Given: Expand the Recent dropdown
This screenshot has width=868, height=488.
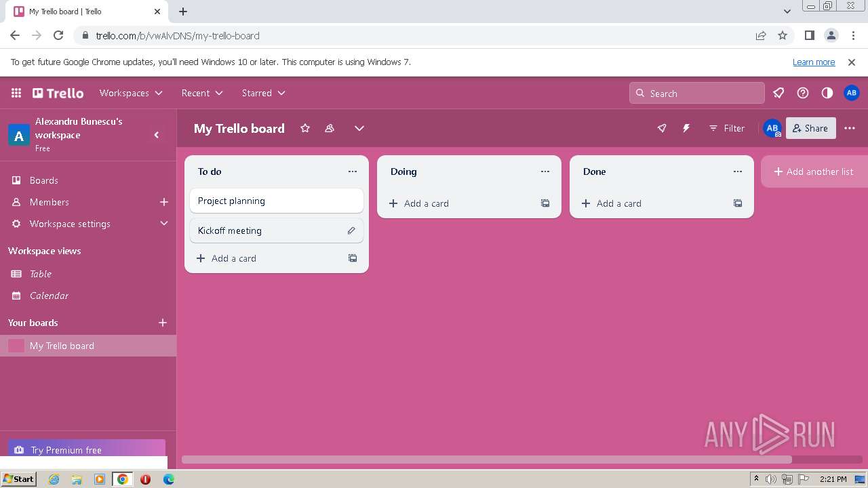Looking at the screenshot, I should (202, 93).
